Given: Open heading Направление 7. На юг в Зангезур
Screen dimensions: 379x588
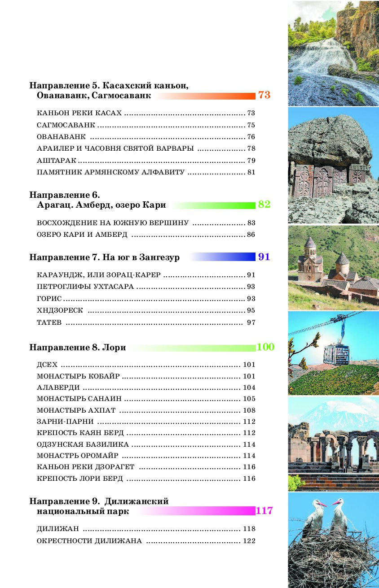Looking at the screenshot, I should tap(104, 257).
